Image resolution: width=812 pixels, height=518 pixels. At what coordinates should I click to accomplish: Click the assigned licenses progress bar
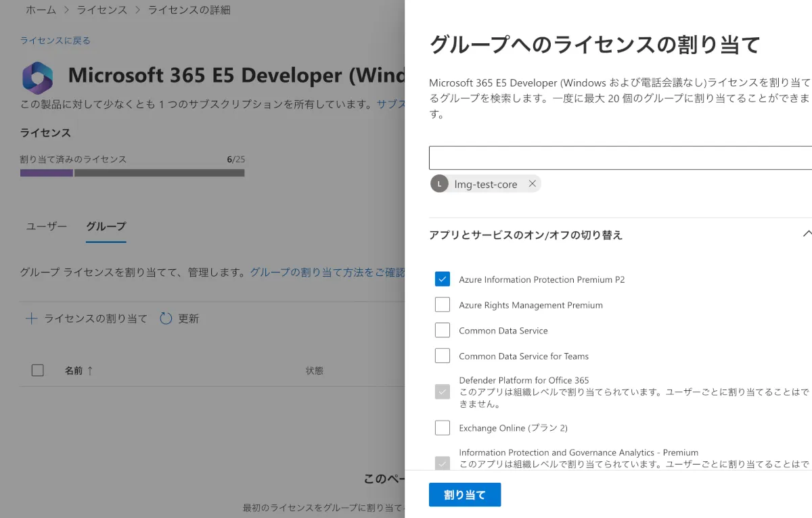(133, 173)
